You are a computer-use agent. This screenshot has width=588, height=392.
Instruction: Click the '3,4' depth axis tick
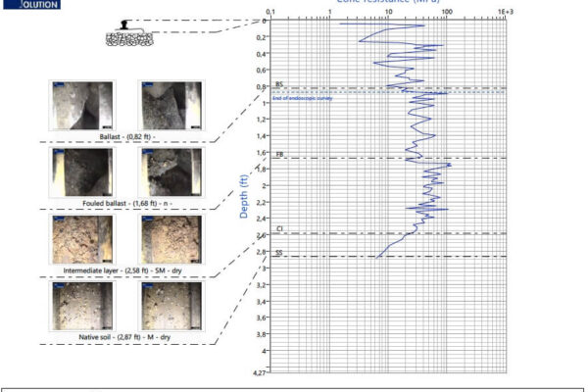(x=262, y=301)
